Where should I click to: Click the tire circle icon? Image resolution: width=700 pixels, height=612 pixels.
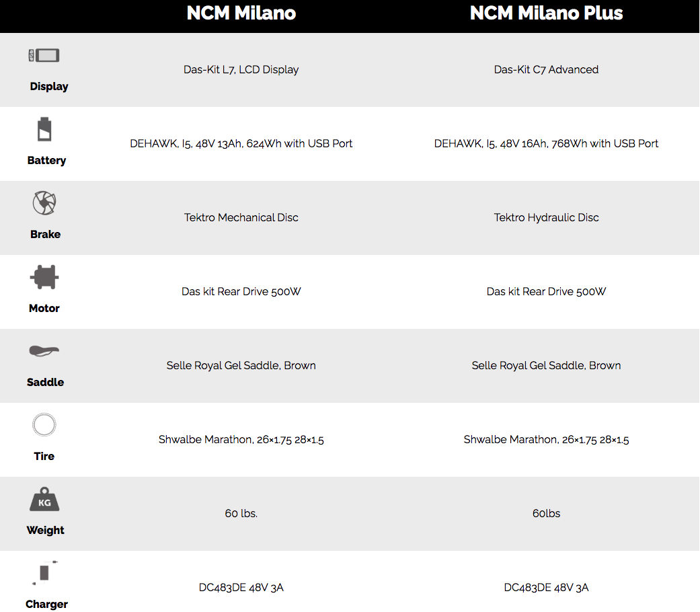(44, 425)
